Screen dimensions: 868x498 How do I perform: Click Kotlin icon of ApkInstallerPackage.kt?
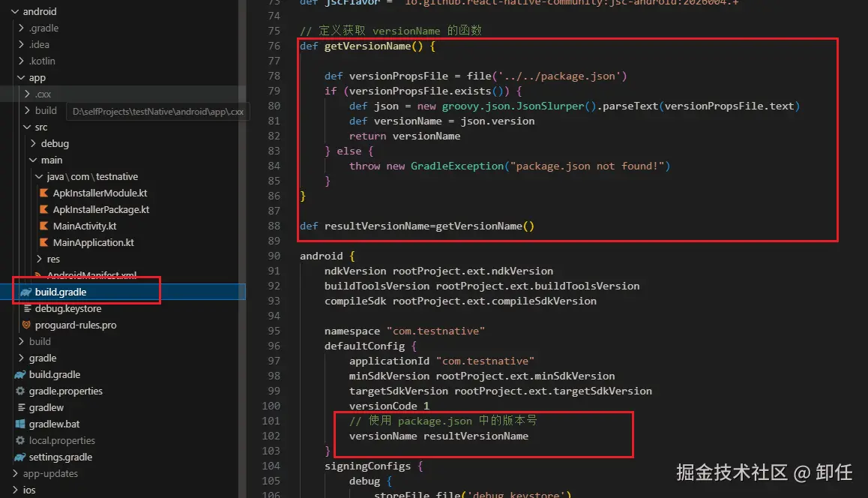[43, 209]
